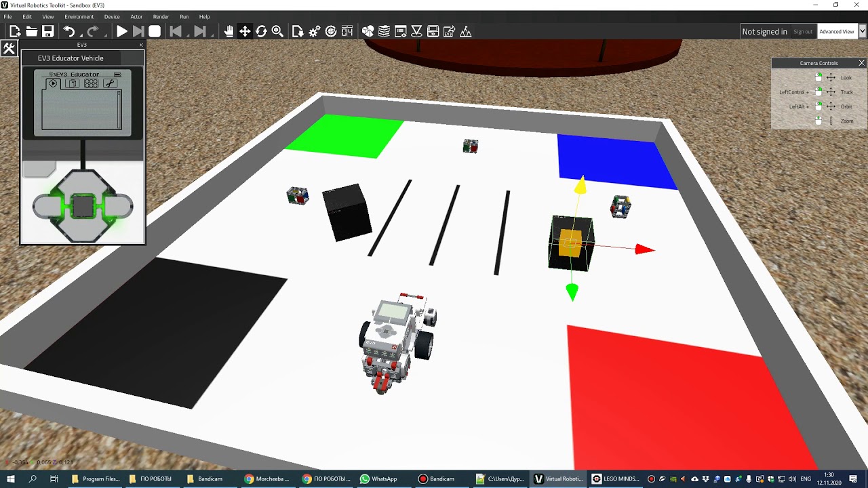Select the zoom magnifier tool

277,31
